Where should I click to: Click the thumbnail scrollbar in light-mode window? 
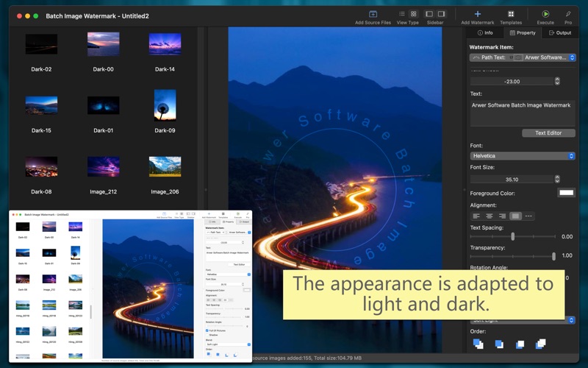tap(90, 311)
